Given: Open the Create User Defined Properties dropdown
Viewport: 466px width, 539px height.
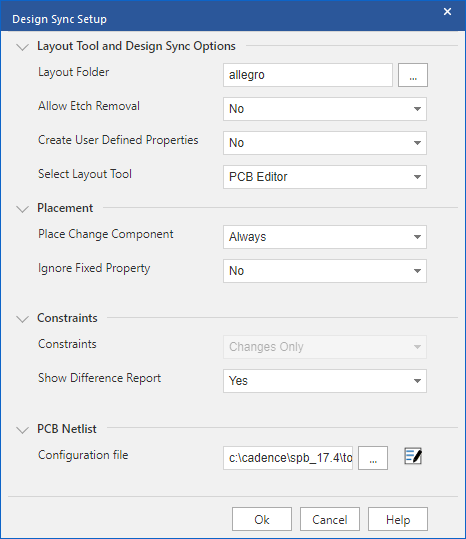Looking at the screenshot, I should click(325, 143).
